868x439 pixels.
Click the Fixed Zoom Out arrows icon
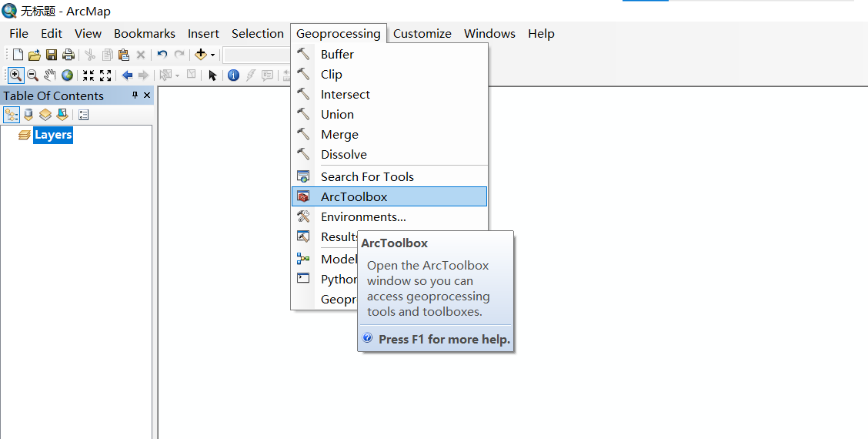pyautogui.click(x=105, y=75)
